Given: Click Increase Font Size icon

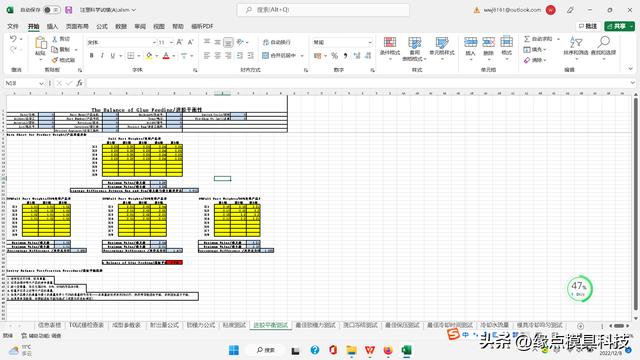Looking at the screenshot, I should [x=179, y=42].
